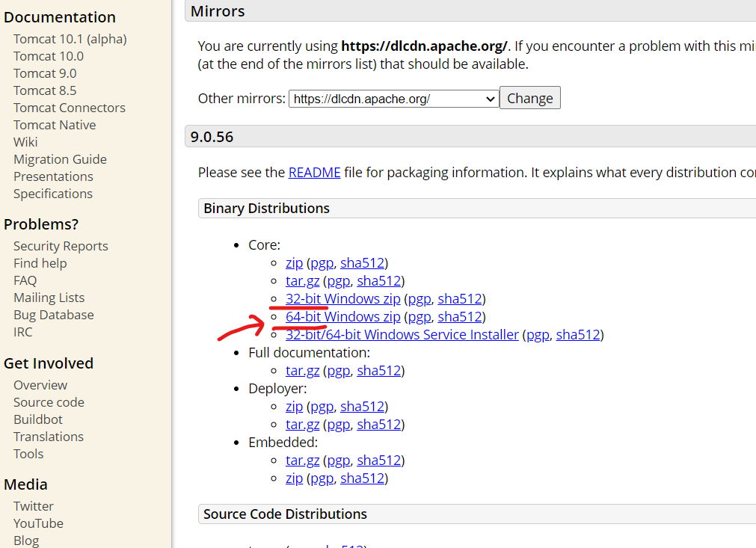
Task: Open pgp for Embedded zip
Action: coord(322,478)
